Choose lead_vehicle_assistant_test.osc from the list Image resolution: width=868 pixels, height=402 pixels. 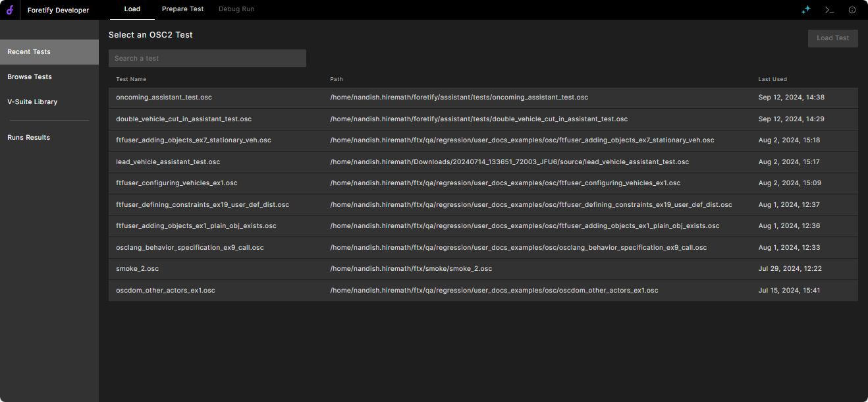(x=168, y=162)
